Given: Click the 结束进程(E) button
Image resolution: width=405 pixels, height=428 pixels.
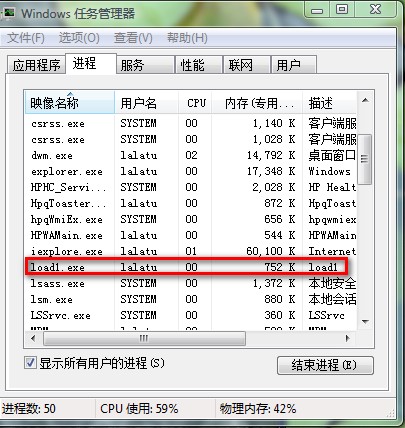Looking at the screenshot, I should (325, 365).
